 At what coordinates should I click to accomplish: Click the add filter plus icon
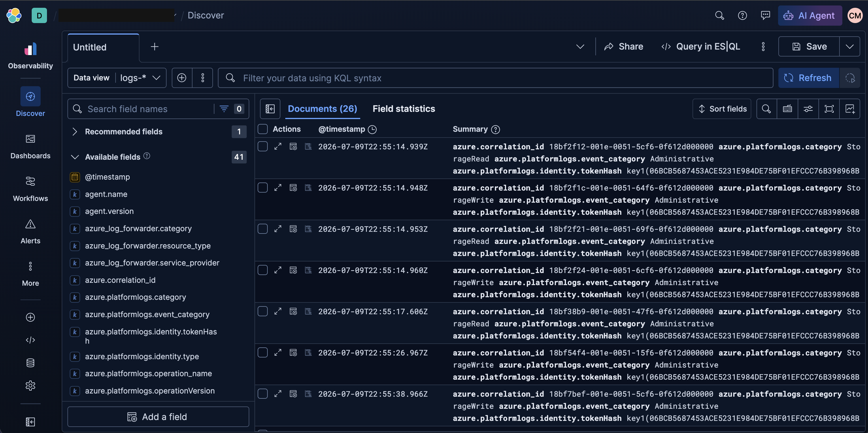182,78
